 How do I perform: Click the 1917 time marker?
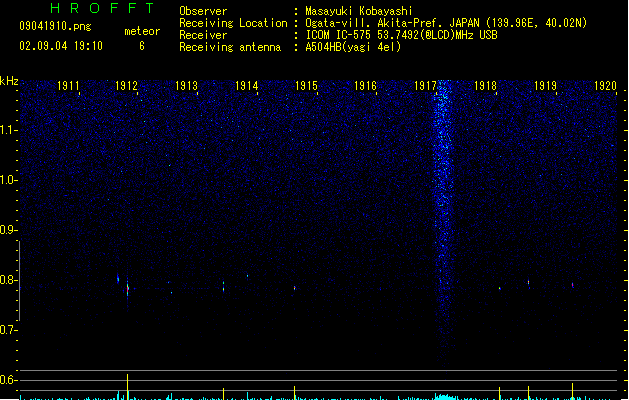pos(425,86)
